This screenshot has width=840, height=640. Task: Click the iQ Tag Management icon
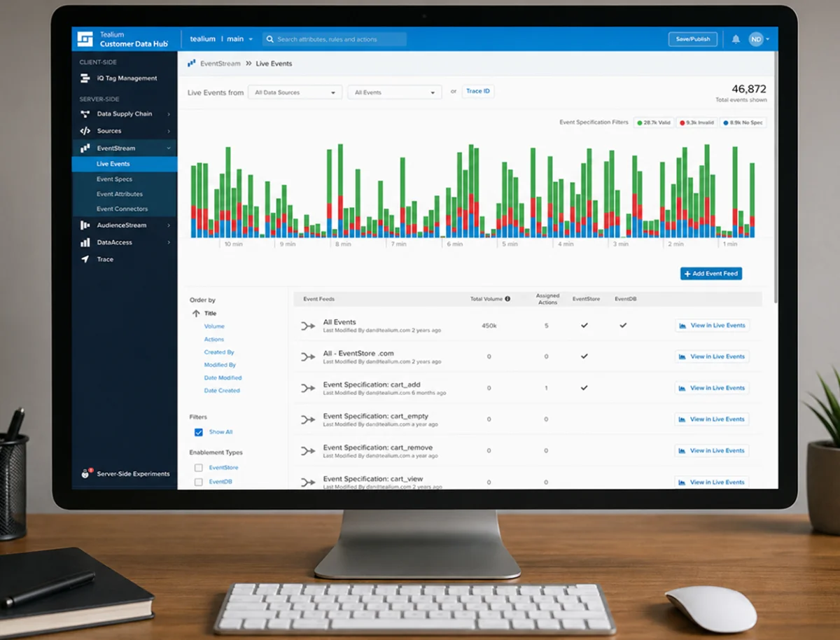pyautogui.click(x=85, y=78)
